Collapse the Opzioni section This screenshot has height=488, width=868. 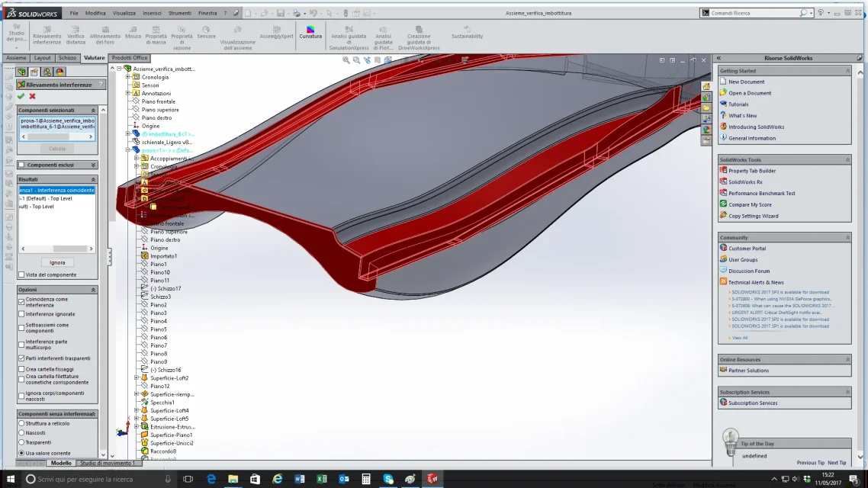point(93,290)
